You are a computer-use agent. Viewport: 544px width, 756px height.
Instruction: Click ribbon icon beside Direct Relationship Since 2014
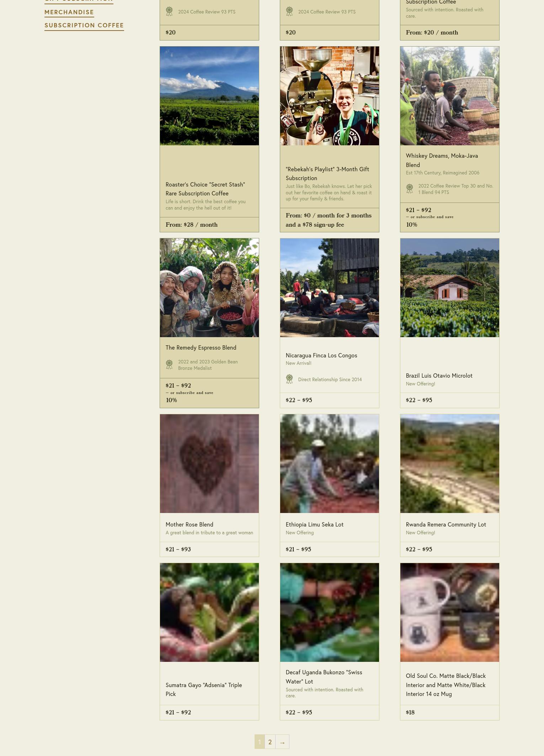tap(289, 379)
